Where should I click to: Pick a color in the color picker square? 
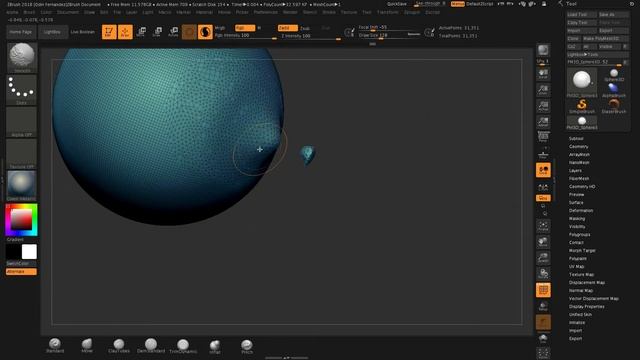coord(21,220)
